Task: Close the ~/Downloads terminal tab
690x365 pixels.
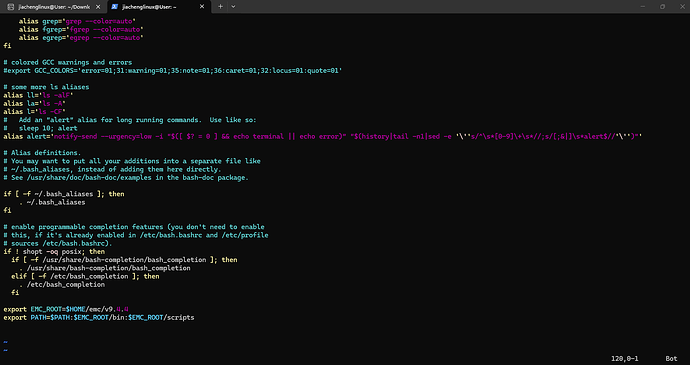Action: [98, 7]
